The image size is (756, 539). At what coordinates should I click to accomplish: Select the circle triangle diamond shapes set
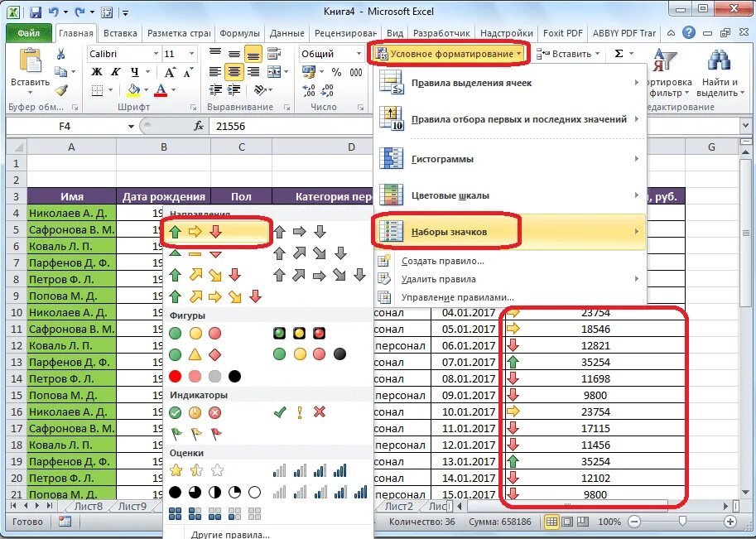pos(195,354)
